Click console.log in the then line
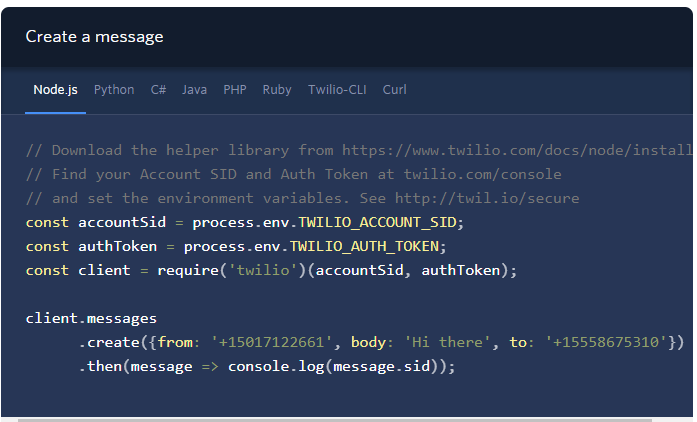This screenshot has width=697, height=422. pos(276,366)
